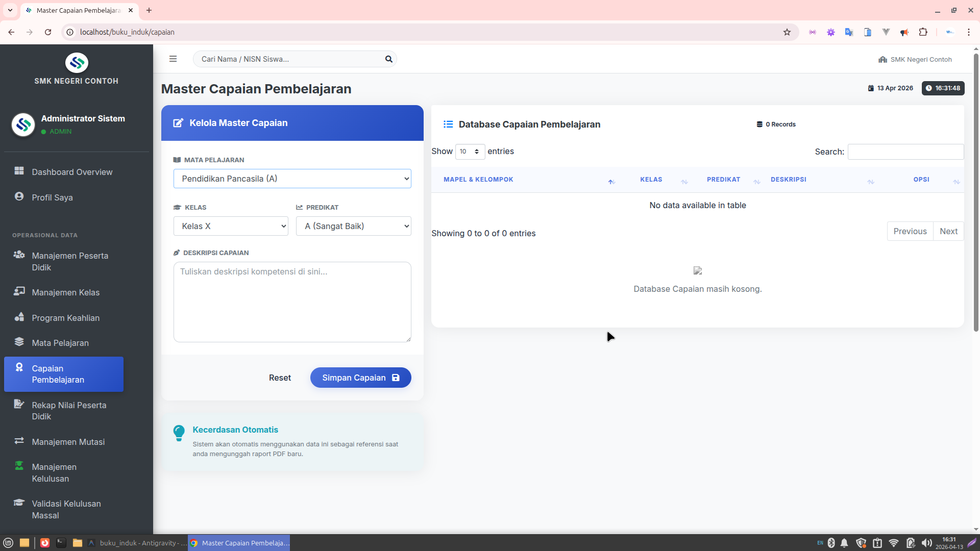Click the Manajemen Mutasi arrows icon
The width and height of the screenshot is (980, 551).
[19, 441]
